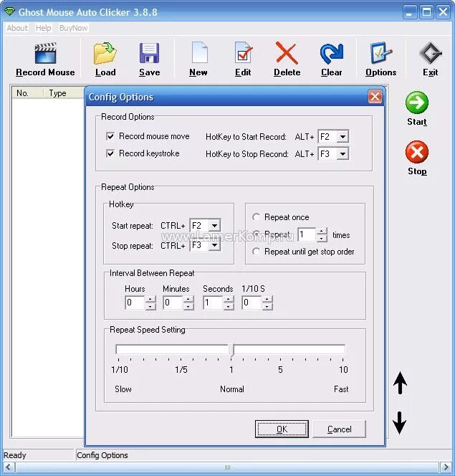This screenshot has width=455, height=476.
Task: Click the Hours input field
Action: point(135,303)
